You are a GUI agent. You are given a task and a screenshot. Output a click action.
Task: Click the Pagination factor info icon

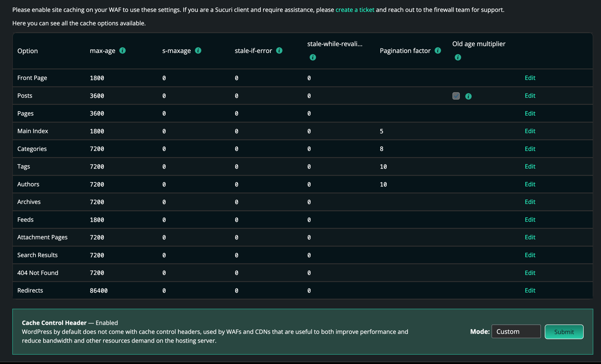click(438, 50)
